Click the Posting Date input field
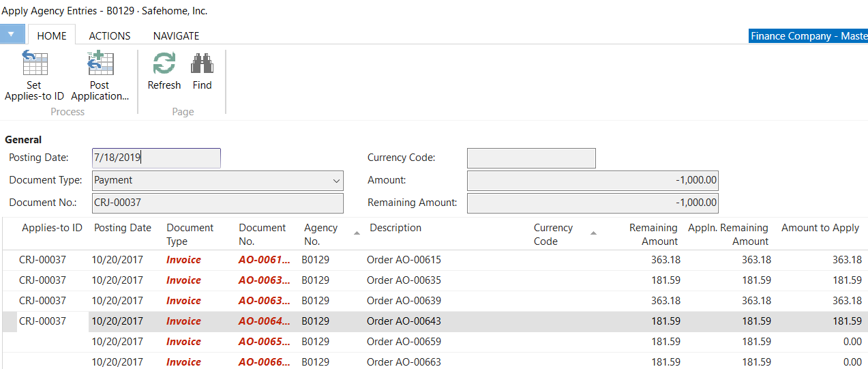This screenshot has height=369, width=868. tap(155, 158)
